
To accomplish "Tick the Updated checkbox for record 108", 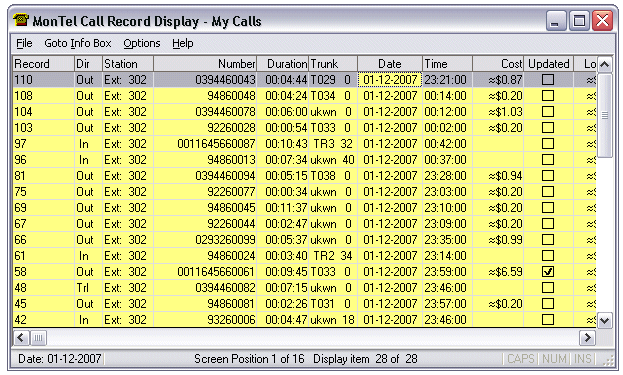I will (548, 95).
